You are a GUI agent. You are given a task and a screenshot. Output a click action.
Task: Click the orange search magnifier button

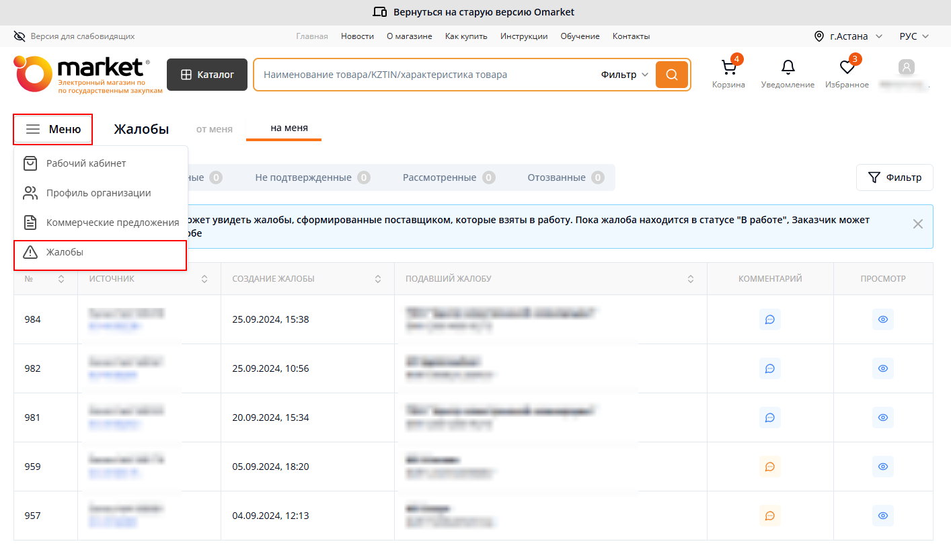pos(672,75)
